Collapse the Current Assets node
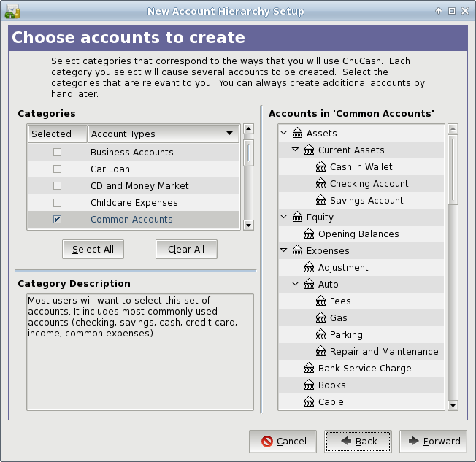The height and width of the screenshot is (462, 476). tap(296, 150)
